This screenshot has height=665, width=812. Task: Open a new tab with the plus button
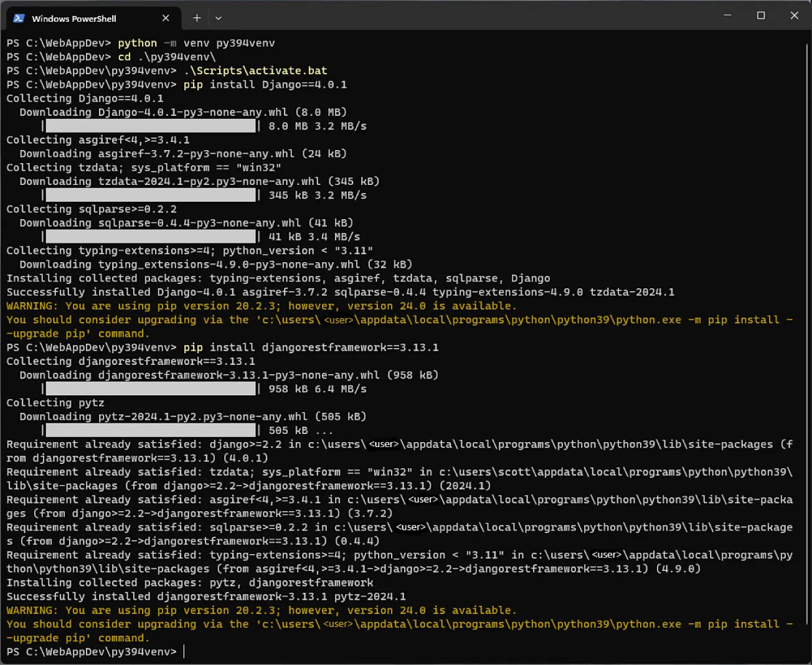(x=196, y=18)
